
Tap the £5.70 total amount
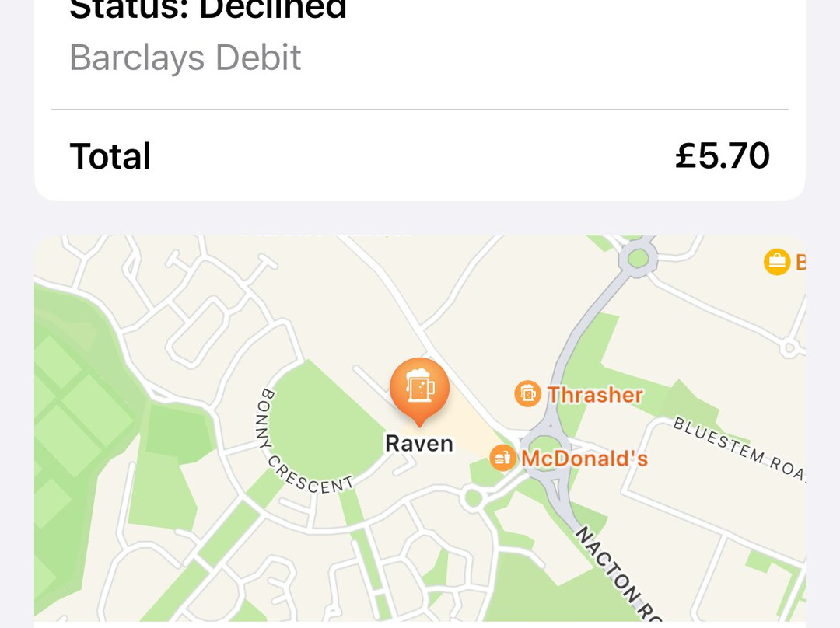click(x=722, y=156)
